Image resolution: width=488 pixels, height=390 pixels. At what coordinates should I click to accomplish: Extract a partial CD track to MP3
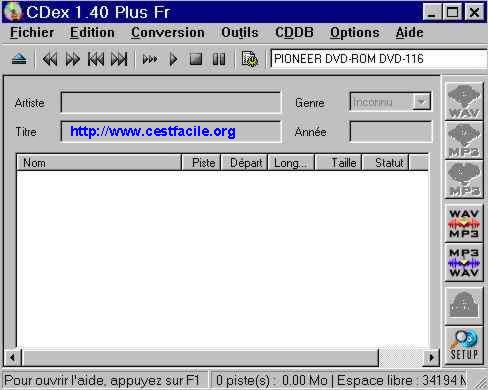tap(464, 179)
